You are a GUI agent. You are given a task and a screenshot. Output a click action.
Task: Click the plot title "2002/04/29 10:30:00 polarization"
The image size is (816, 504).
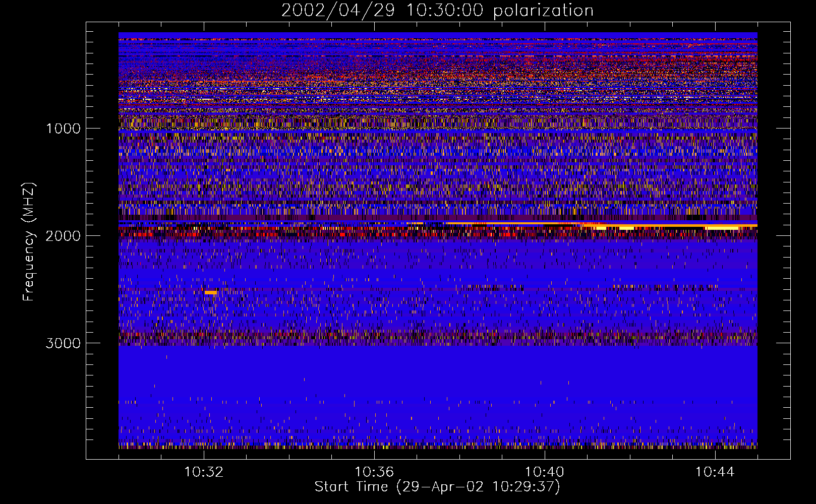click(x=437, y=10)
